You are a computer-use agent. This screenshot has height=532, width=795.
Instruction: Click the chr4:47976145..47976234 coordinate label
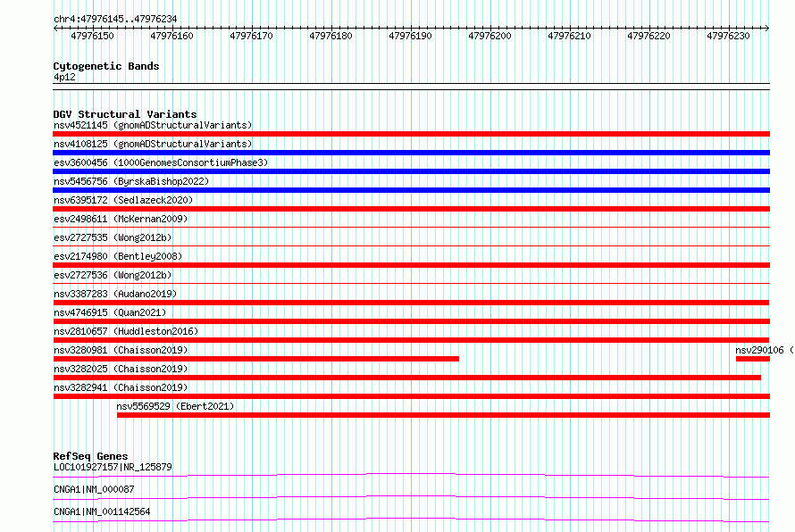pyautogui.click(x=115, y=20)
